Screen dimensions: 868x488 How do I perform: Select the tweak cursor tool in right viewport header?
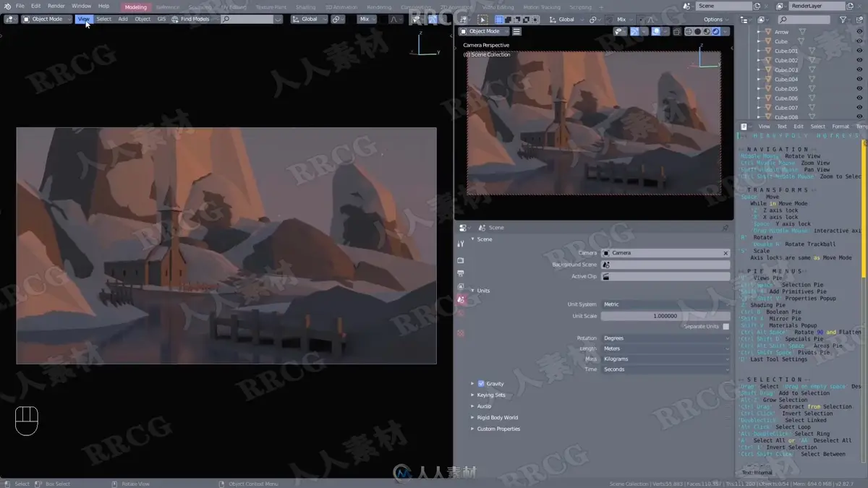click(484, 20)
